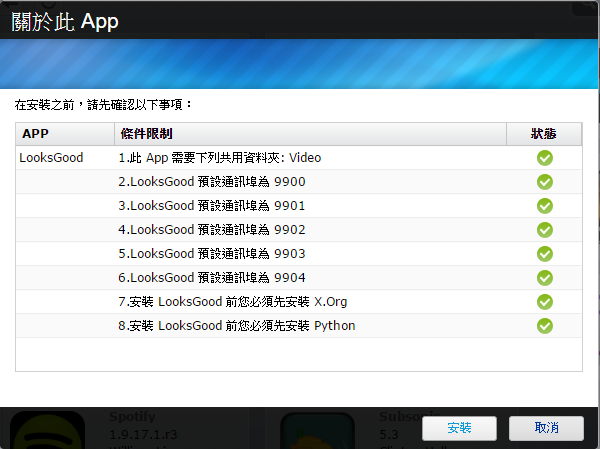Viewport: 600px width, 449px height.
Task: Select the row text for port 9900
Action: 212,182
